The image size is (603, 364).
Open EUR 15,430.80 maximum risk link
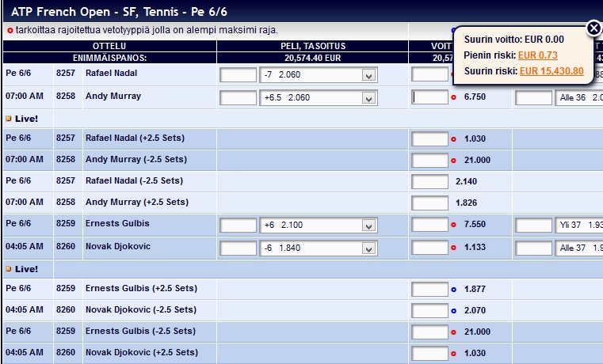[551, 71]
